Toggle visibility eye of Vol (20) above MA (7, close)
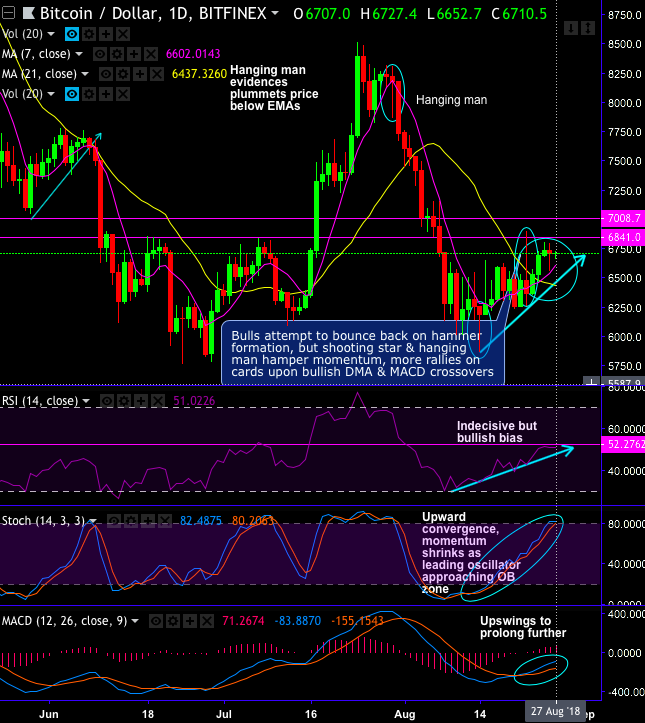This screenshot has width=645, height=723. tap(72, 34)
